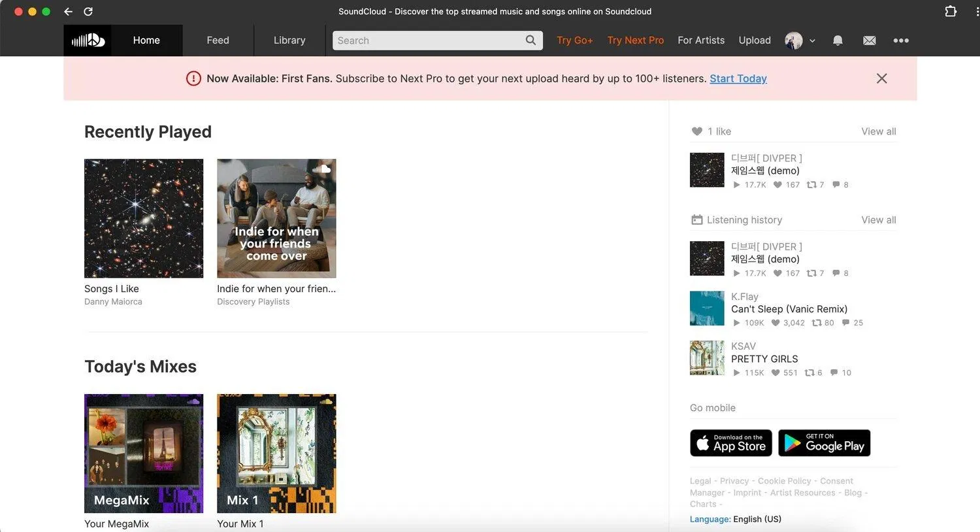
Task: Click the search magnifier icon
Action: point(530,40)
